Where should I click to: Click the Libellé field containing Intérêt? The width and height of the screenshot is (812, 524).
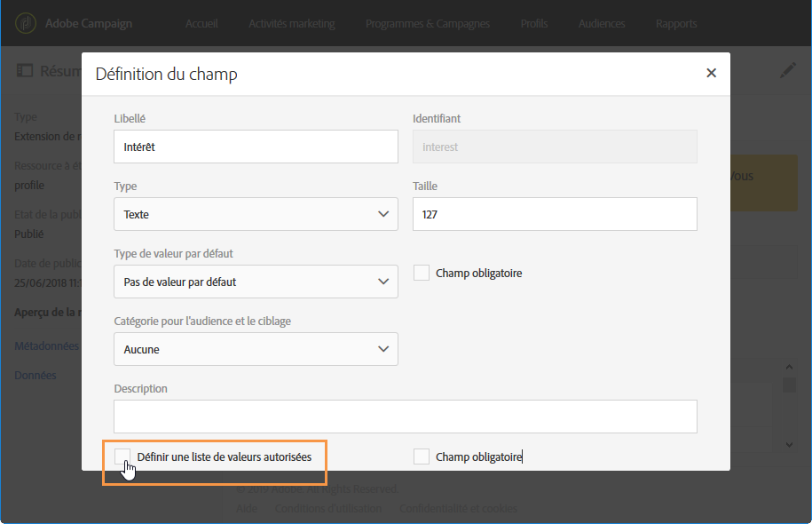(x=256, y=147)
